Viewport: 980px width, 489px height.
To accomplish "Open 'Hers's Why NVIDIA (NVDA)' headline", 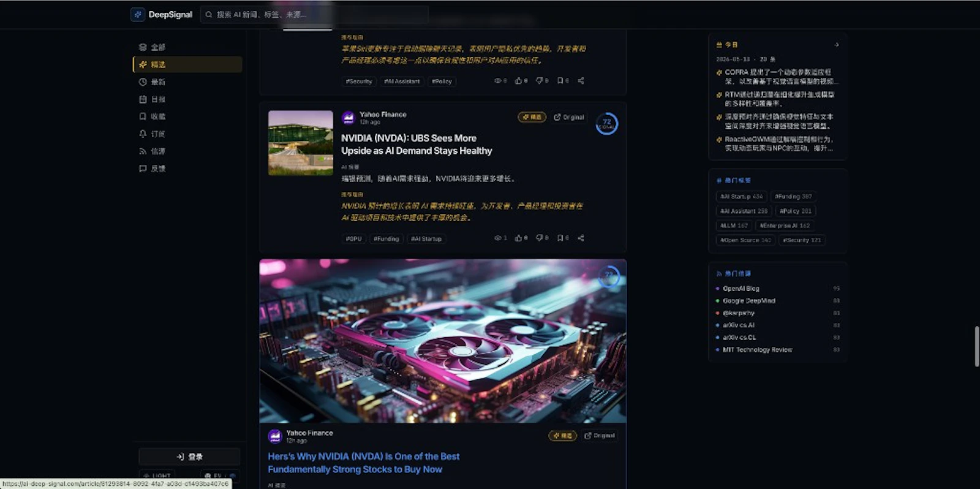I will point(364,463).
